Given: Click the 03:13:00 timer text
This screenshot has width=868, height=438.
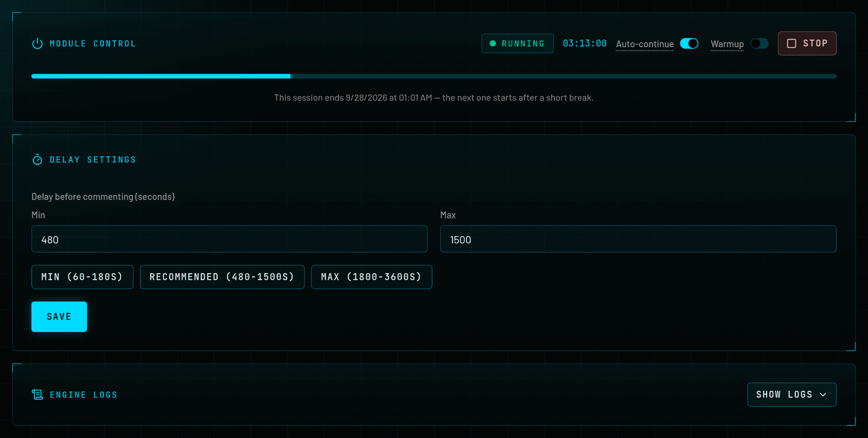Looking at the screenshot, I should coord(585,43).
